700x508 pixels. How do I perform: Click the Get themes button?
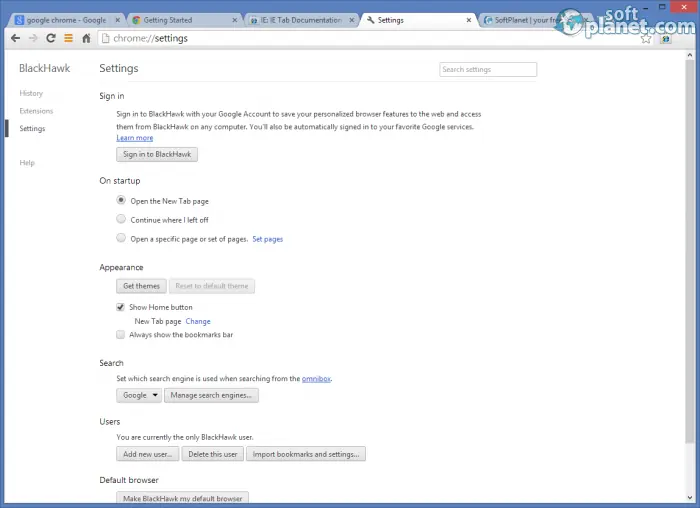[141, 286]
